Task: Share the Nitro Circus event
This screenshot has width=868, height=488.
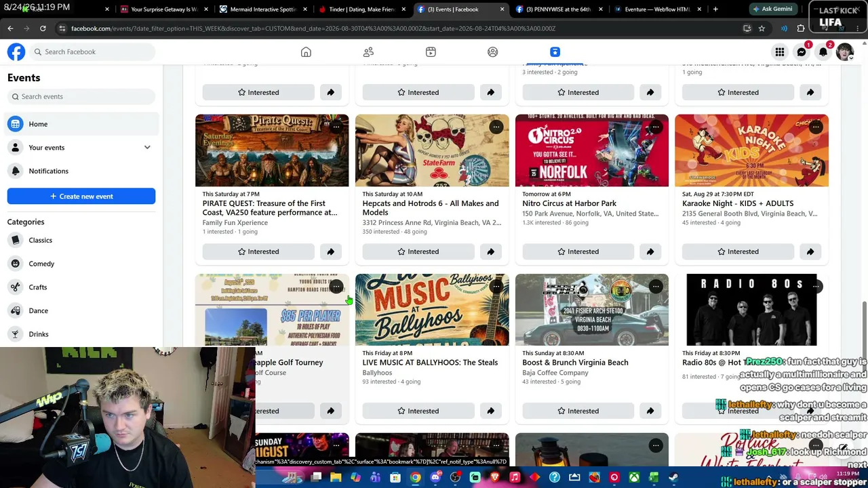Action: click(x=650, y=251)
